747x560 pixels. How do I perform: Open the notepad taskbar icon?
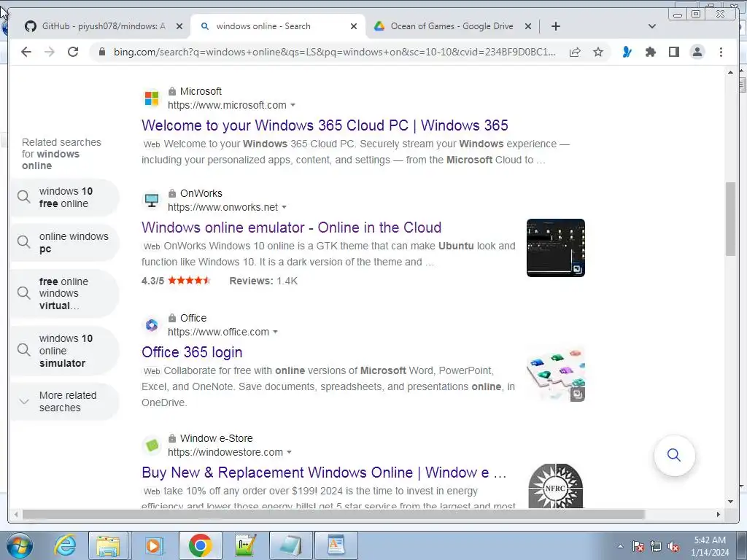coord(291,545)
